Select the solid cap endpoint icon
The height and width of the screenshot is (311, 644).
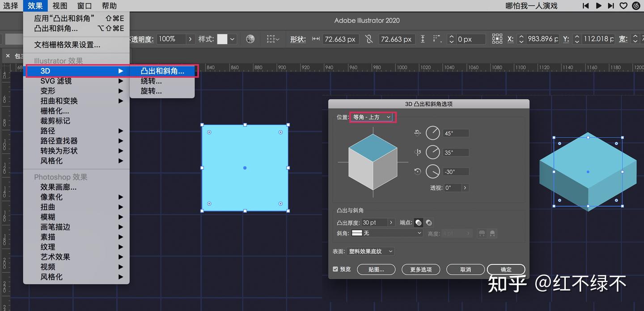pyautogui.click(x=418, y=222)
